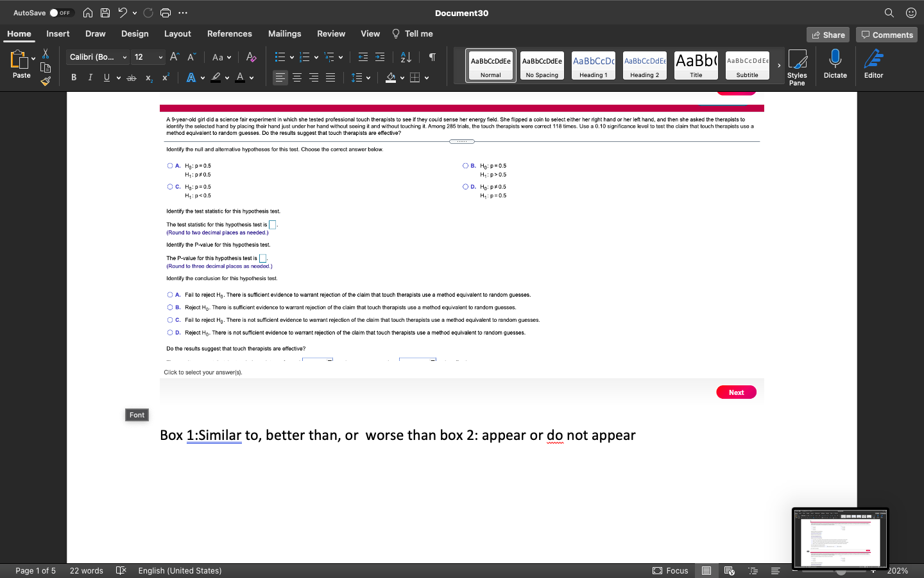924x578 pixels.
Task: Toggle Bold formatting
Action: pos(74,78)
